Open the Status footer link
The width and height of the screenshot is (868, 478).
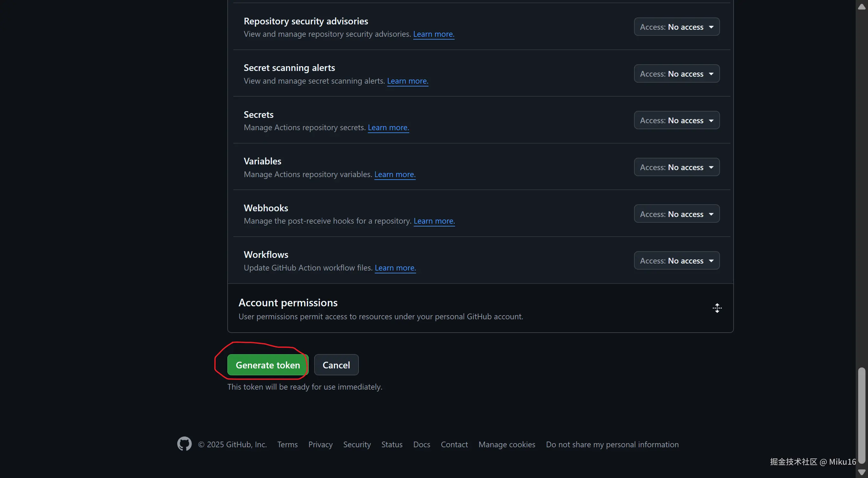(x=392, y=445)
